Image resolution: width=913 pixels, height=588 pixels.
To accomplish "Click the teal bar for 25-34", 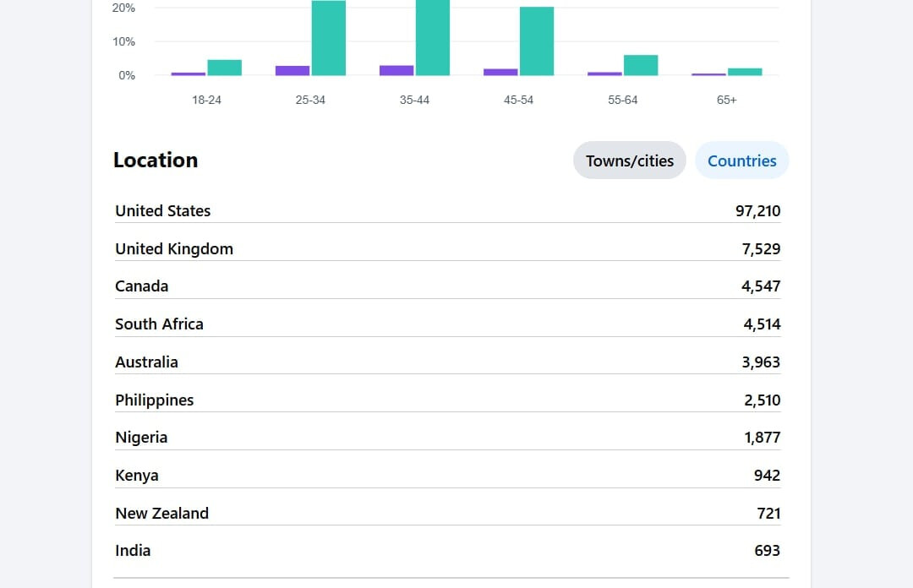I will click(x=328, y=38).
